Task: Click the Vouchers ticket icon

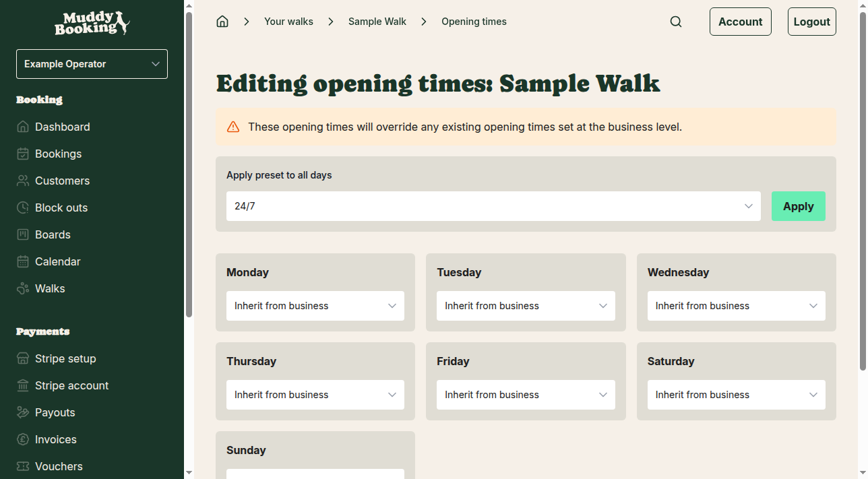Action: pos(23,466)
